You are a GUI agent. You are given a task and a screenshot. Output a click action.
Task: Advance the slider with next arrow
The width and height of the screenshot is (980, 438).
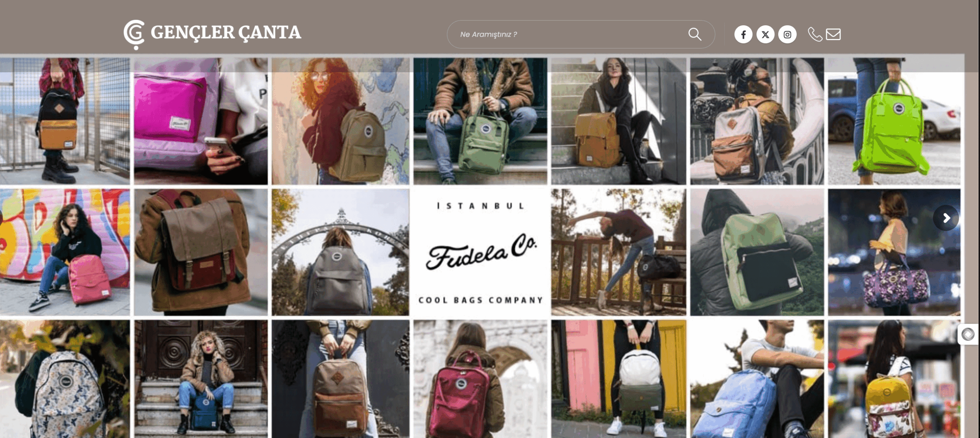click(x=946, y=218)
